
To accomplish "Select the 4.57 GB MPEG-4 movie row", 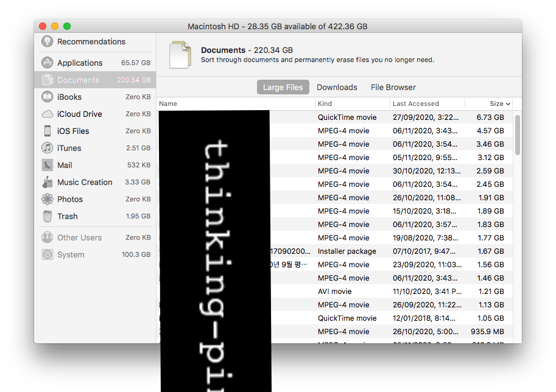I will 335,131.
